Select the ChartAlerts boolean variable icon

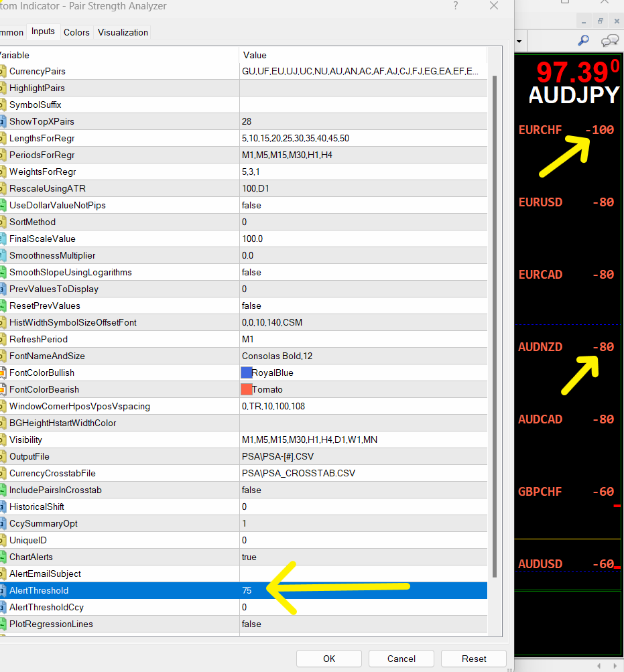click(3, 557)
